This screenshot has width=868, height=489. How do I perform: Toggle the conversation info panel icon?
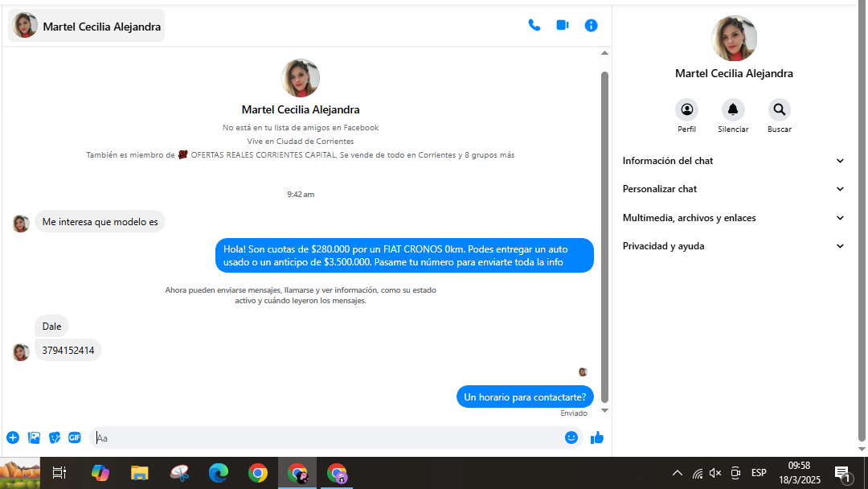click(591, 26)
